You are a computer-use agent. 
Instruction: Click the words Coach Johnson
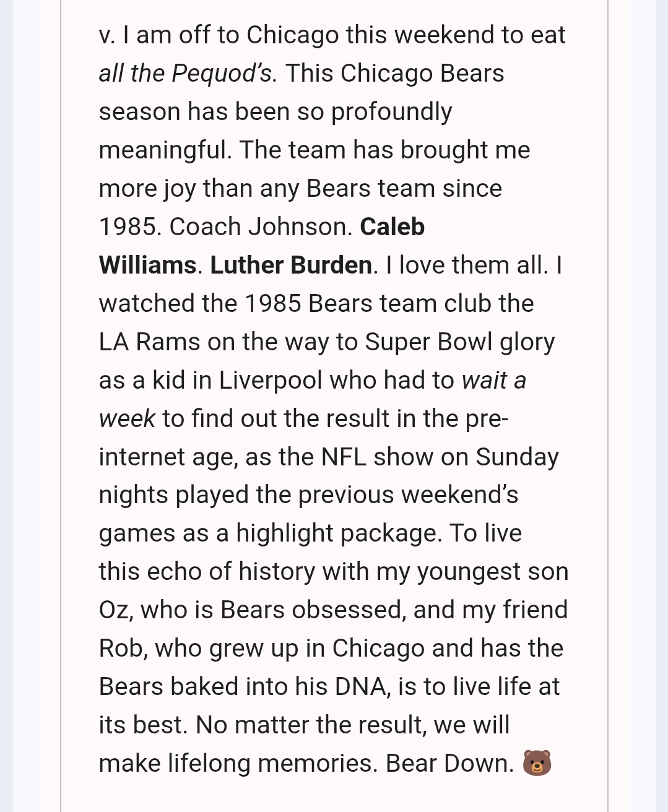point(257,227)
